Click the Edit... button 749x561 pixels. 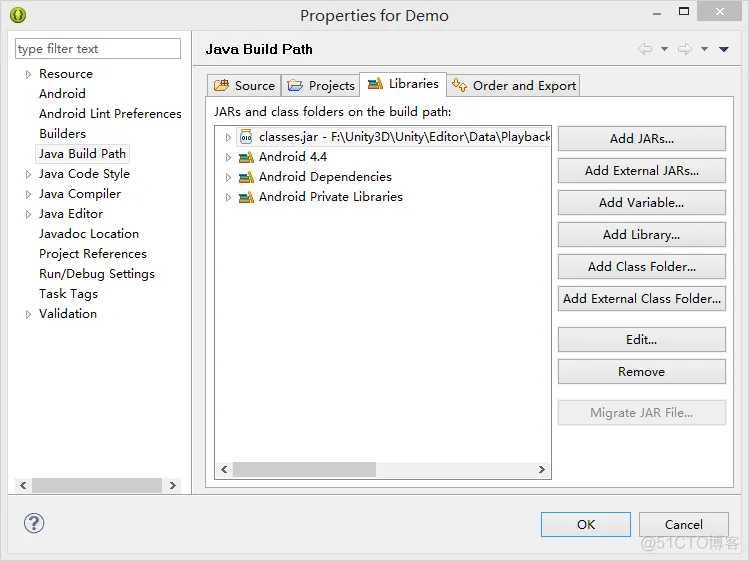tap(642, 340)
